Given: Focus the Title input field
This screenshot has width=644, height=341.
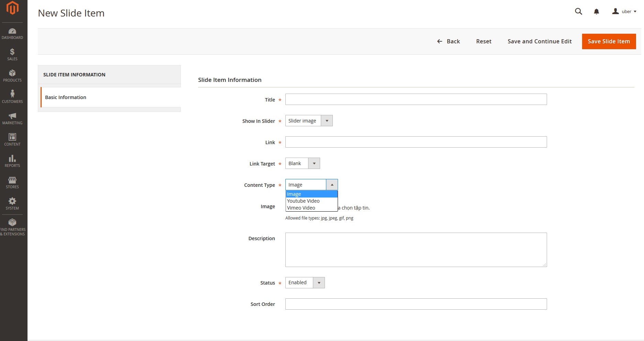Looking at the screenshot, I should (x=416, y=99).
